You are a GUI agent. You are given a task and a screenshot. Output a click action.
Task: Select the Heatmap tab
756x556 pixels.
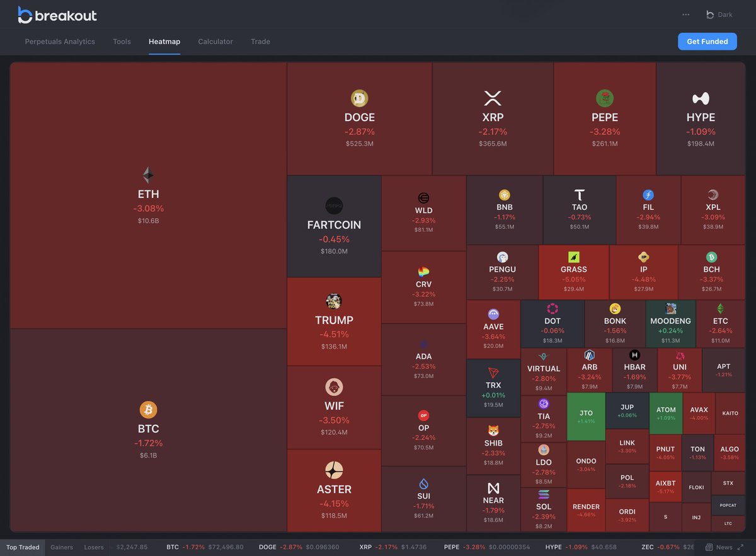164,42
